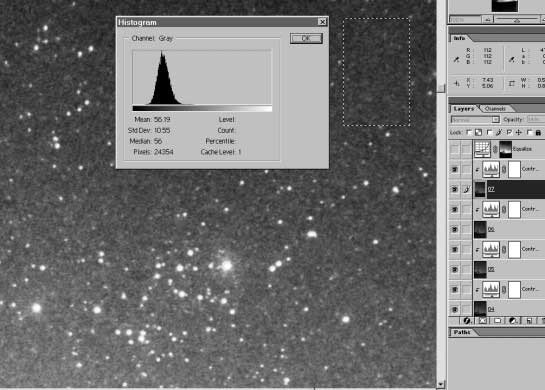
Task: Enable the Lock all checkbox
Action: (529, 132)
